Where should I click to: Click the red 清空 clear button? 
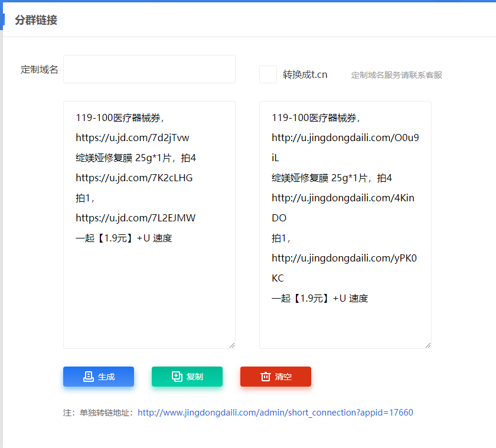click(x=276, y=376)
